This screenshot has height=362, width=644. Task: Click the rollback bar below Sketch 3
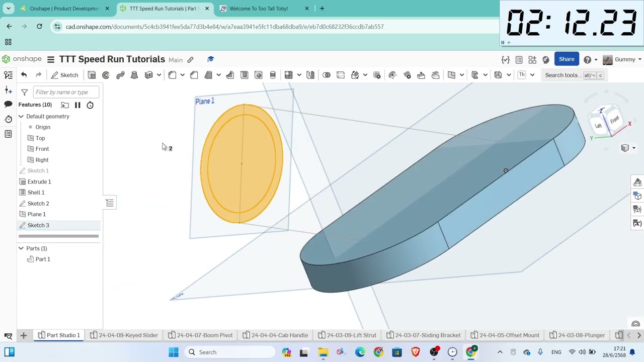click(58, 236)
